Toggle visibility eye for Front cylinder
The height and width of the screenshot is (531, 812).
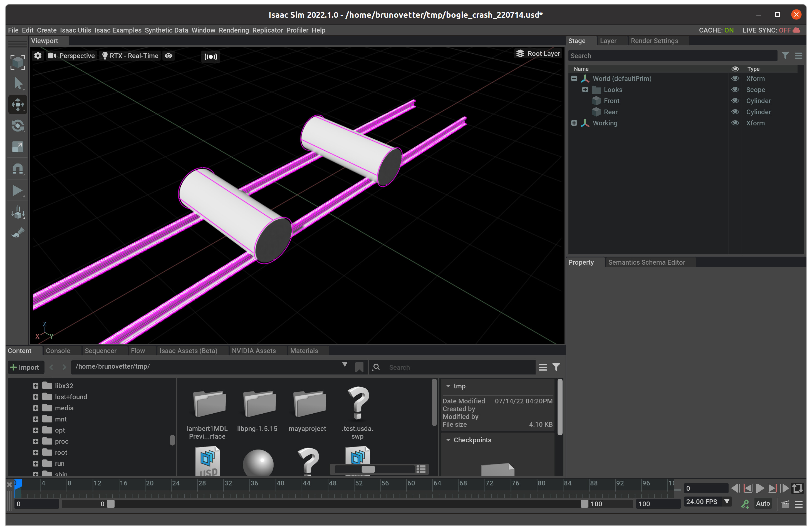coord(735,101)
